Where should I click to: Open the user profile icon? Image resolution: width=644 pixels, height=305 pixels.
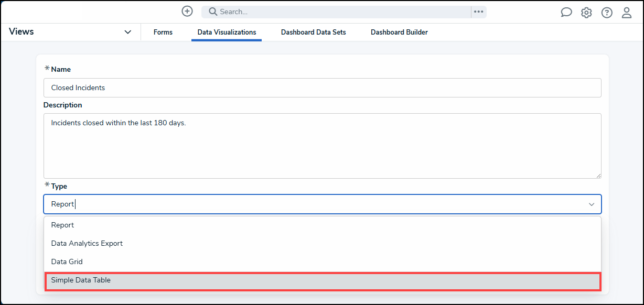pos(627,13)
